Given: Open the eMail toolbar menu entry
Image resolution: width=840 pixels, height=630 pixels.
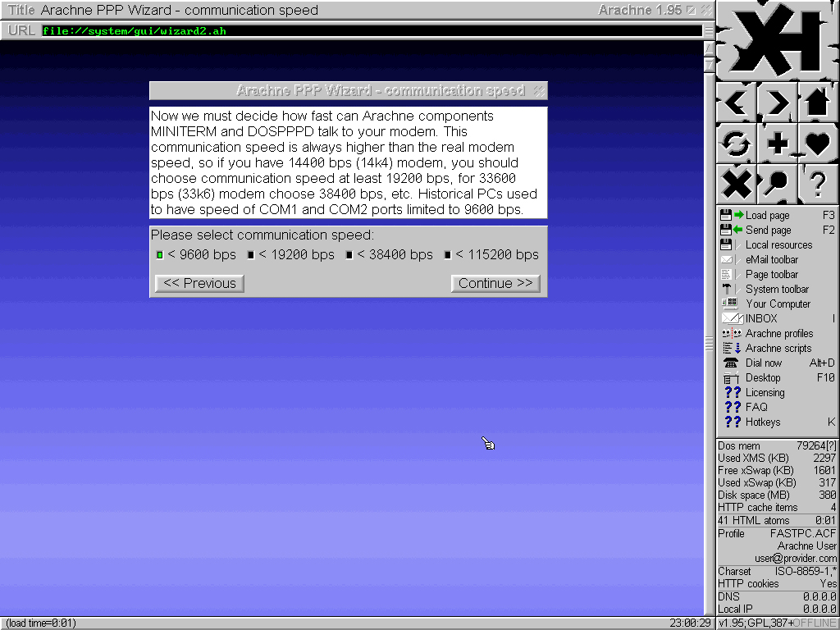Looking at the screenshot, I should click(x=778, y=259).
